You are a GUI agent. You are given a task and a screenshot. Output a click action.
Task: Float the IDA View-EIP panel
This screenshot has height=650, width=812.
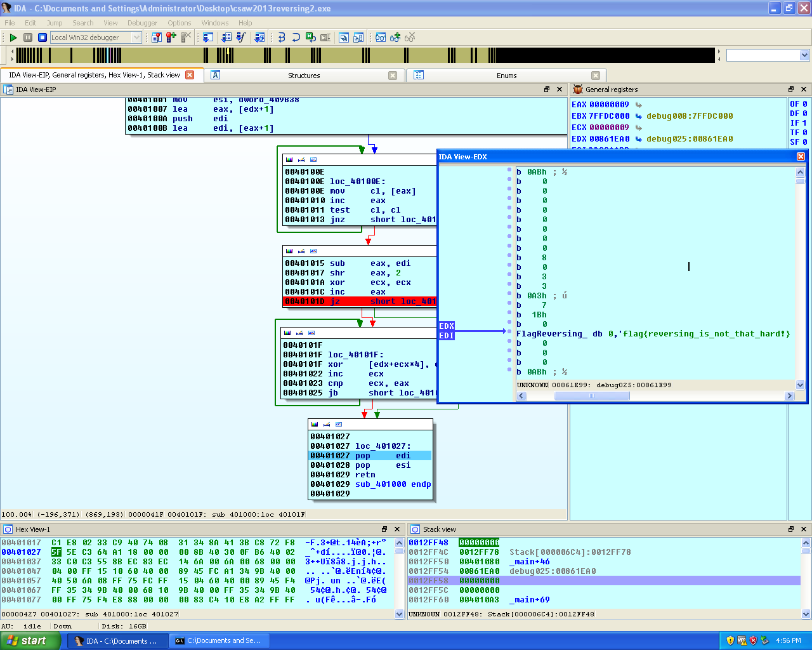coord(547,90)
